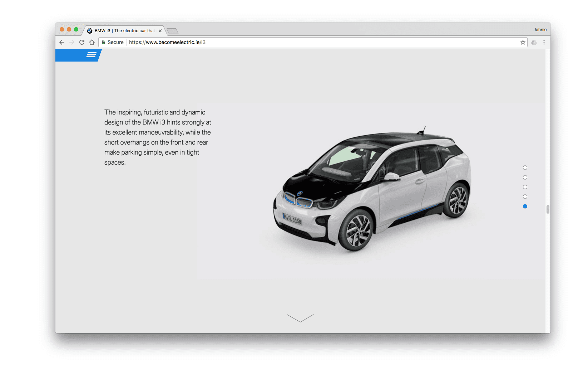
Task: Go back with the browser back arrow
Action: [62, 42]
